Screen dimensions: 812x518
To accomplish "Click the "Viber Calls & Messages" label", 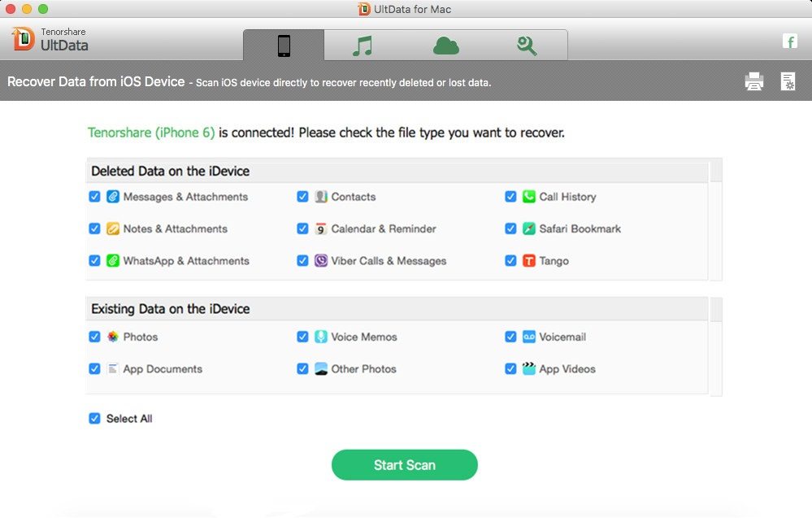I will point(389,261).
